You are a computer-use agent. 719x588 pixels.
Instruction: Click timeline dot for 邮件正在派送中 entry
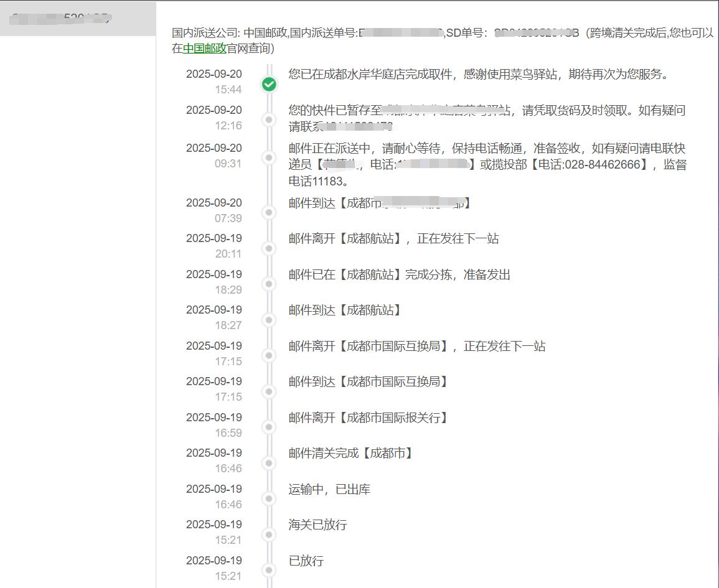(x=269, y=158)
